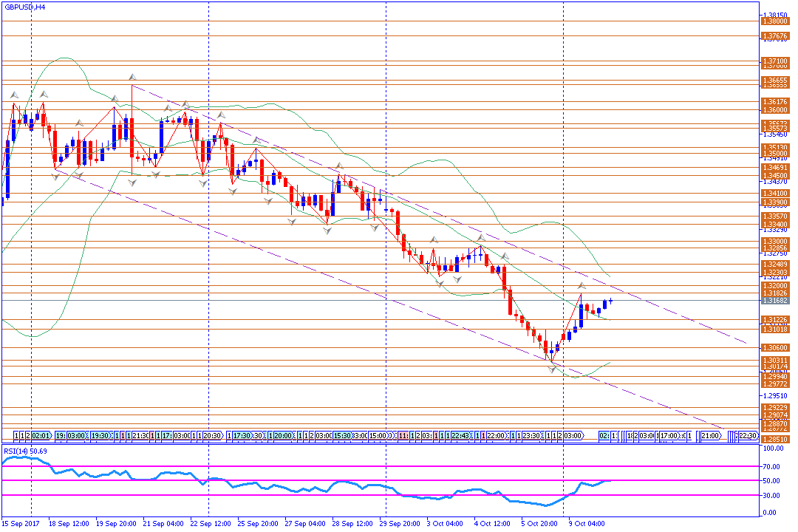Click the 28 Sep 12:00 date label
This screenshot has width=798, height=532.
coord(352,523)
